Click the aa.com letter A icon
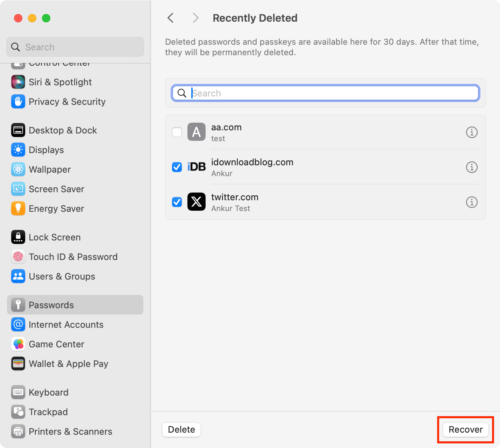The image size is (500, 448). tap(197, 132)
